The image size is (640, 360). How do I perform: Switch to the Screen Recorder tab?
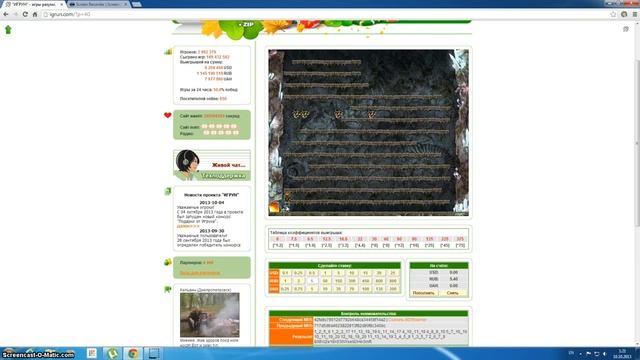click(98, 4)
